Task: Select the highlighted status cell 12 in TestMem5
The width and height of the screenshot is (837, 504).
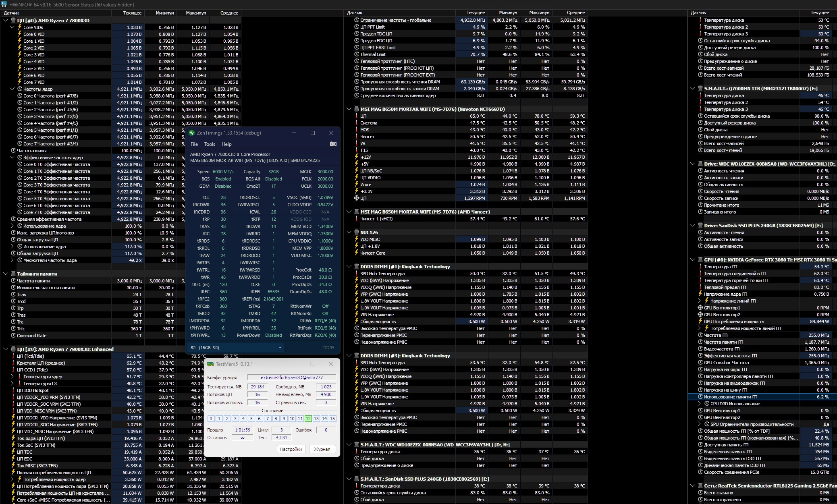Action: (x=308, y=419)
